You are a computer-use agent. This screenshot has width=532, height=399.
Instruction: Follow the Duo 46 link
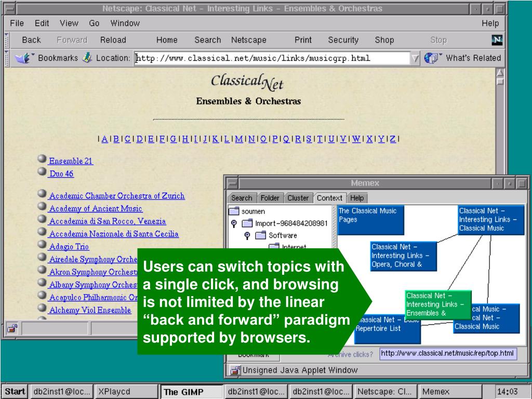(61, 174)
